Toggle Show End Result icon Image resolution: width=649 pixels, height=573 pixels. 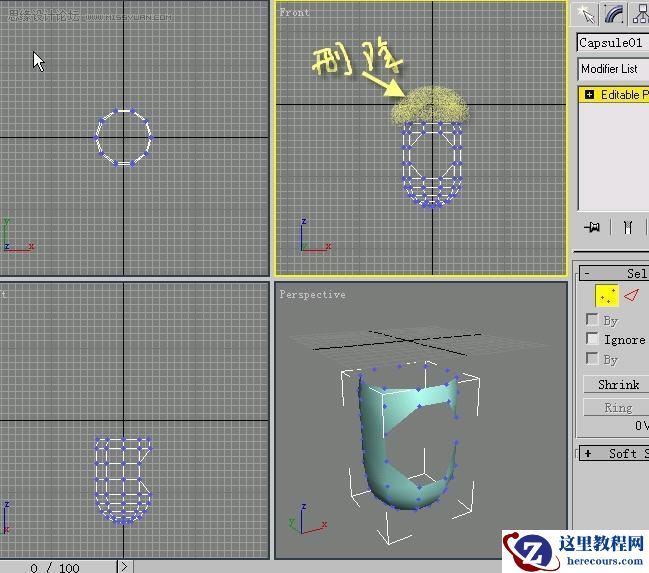tap(627, 227)
